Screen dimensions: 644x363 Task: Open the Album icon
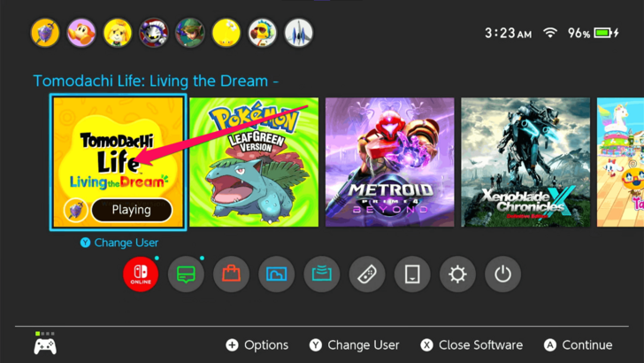pyautogui.click(x=276, y=274)
